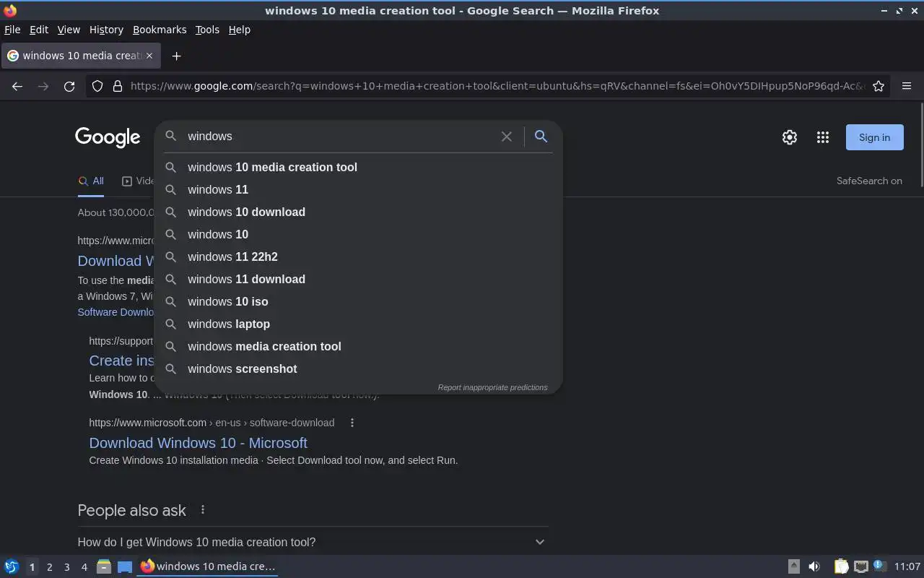Select the plain windows 10 suggestion
The width and height of the screenshot is (924, 578).
[359, 234]
